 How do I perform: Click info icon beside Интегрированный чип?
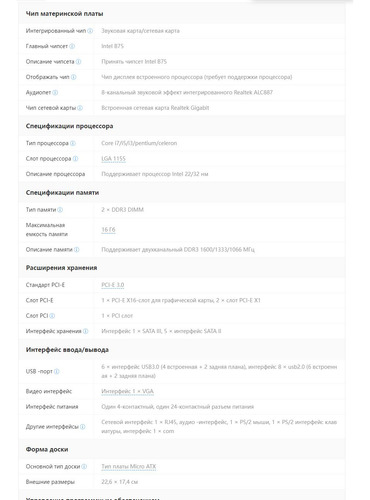(x=90, y=31)
